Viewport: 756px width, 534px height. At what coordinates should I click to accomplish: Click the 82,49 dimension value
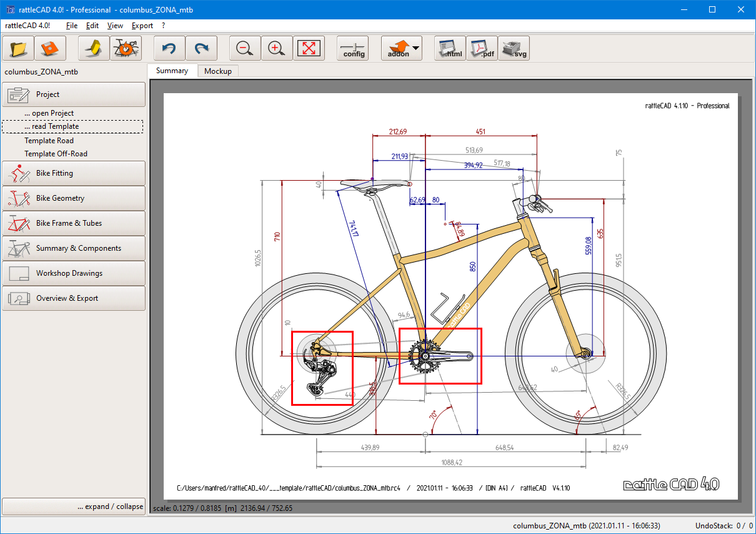tap(622, 447)
